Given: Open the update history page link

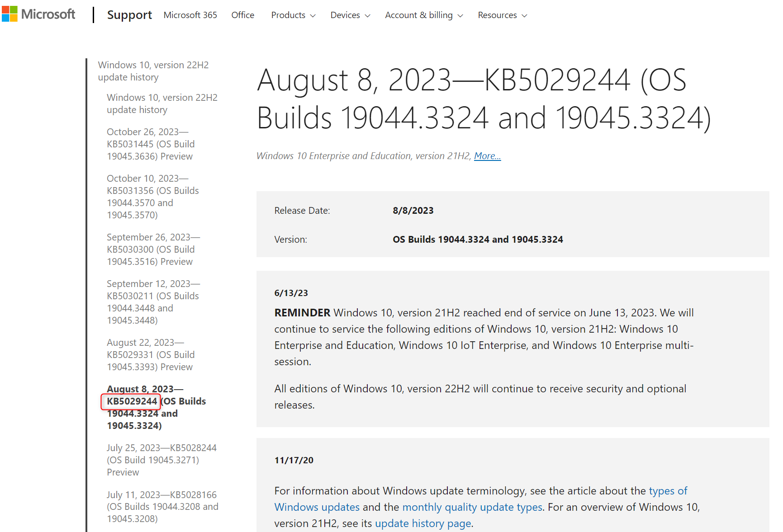Looking at the screenshot, I should (x=423, y=523).
